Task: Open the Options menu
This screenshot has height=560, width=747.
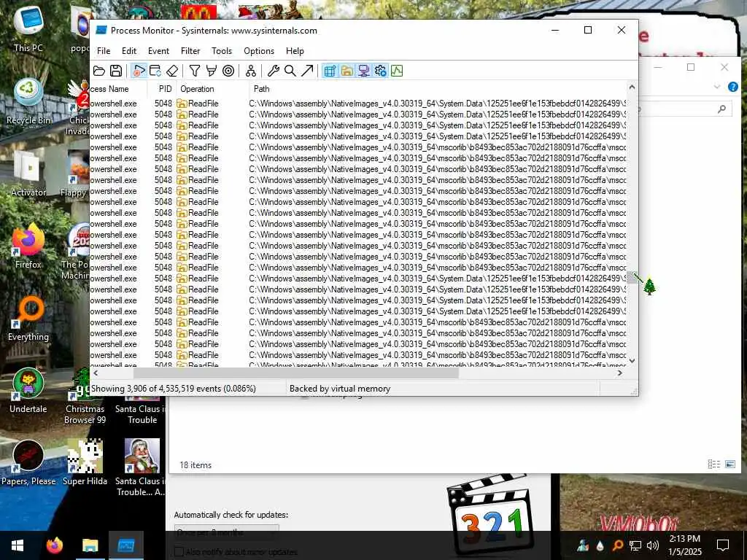Action: pyautogui.click(x=259, y=51)
